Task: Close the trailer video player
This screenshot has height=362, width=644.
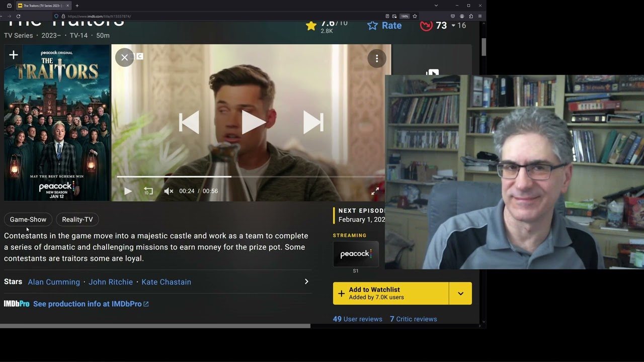Action: [x=124, y=57]
